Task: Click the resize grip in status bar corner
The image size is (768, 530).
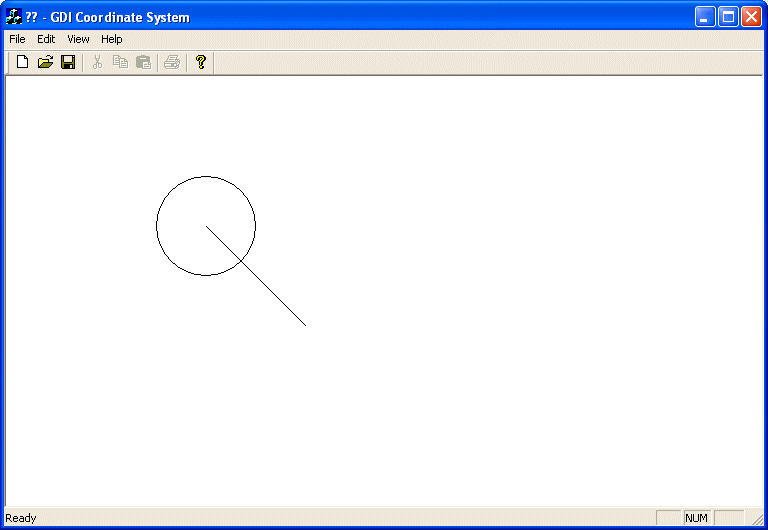Action: (758, 520)
